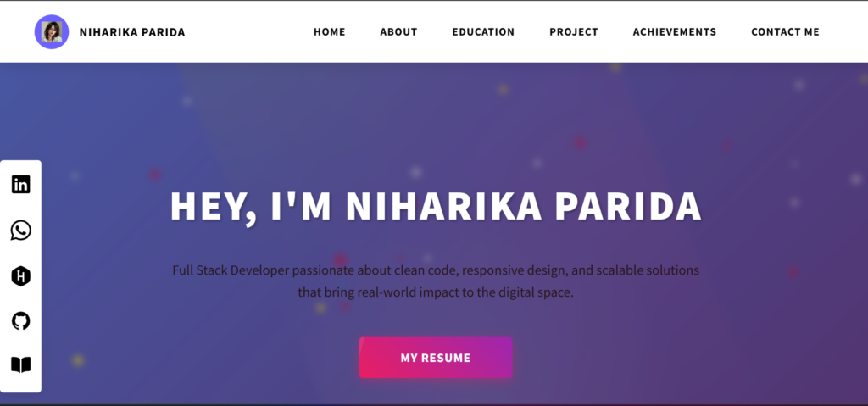Open the HackerRank hexagon icon

point(20,275)
